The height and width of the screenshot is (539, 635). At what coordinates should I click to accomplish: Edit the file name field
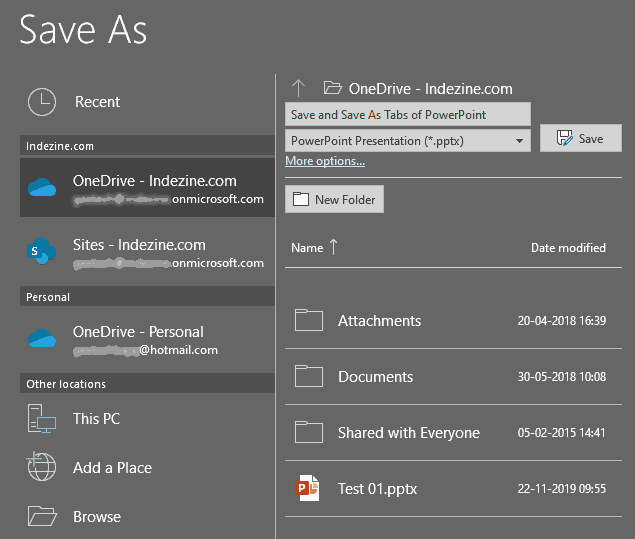click(408, 115)
